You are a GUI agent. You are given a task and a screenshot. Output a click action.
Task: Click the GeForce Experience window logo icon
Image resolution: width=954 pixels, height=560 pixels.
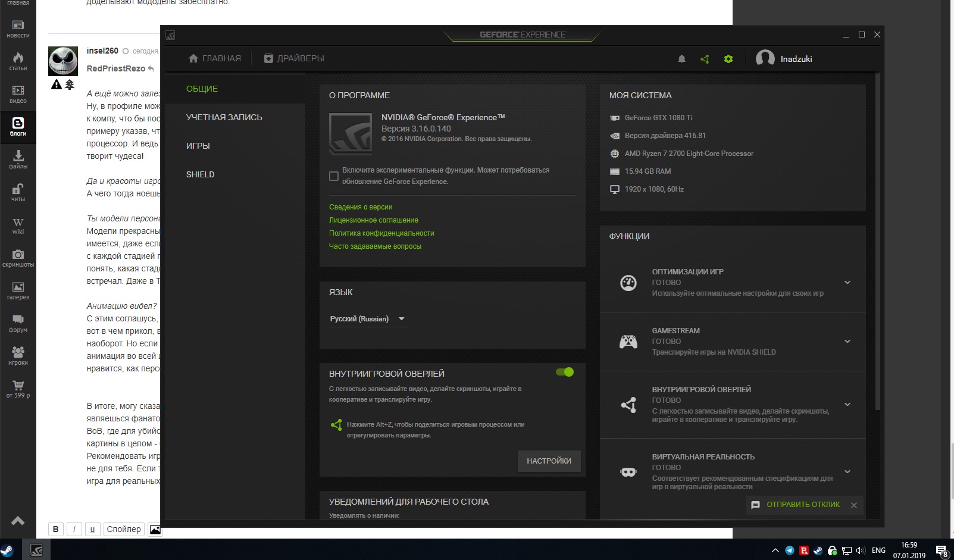(x=170, y=35)
